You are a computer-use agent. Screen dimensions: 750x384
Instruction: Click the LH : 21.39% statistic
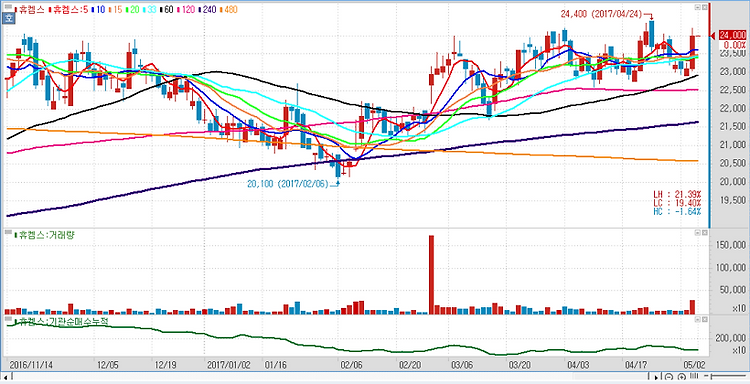tap(677, 194)
